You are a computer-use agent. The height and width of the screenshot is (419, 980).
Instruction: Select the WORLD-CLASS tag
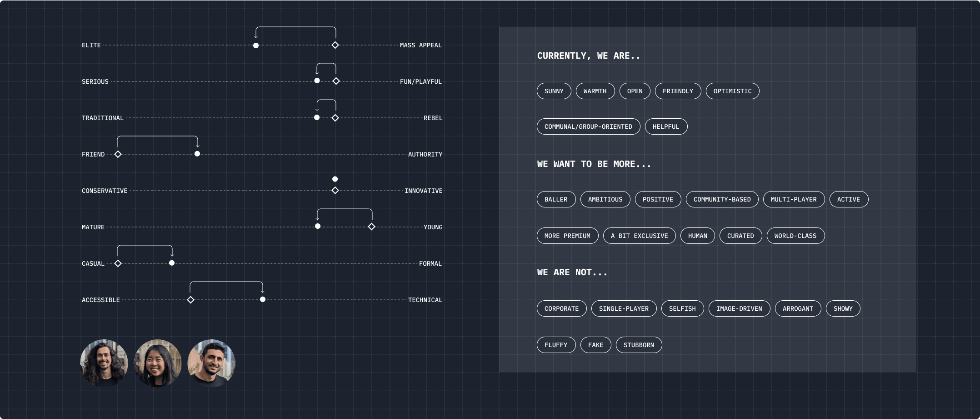pos(795,236)
